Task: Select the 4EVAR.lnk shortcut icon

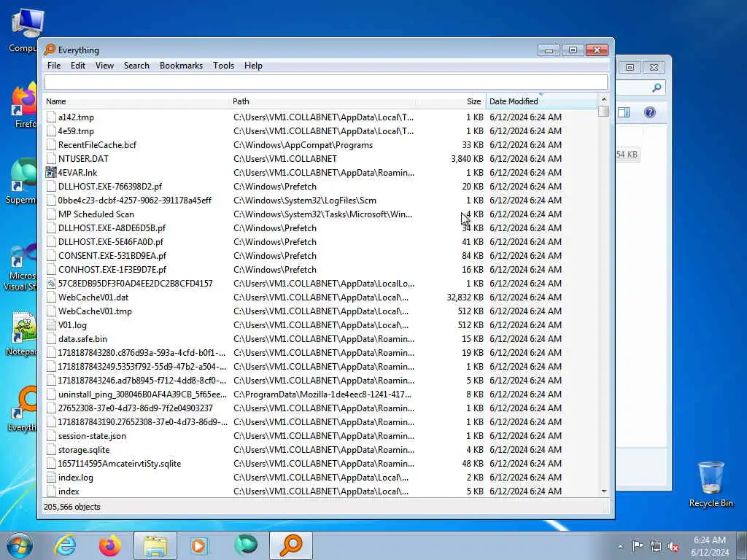Action: [51, 172]
